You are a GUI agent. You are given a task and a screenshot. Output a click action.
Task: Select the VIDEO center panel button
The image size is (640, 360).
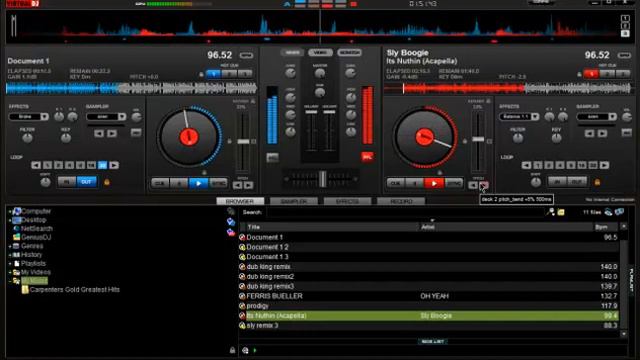tap(320, 53)
